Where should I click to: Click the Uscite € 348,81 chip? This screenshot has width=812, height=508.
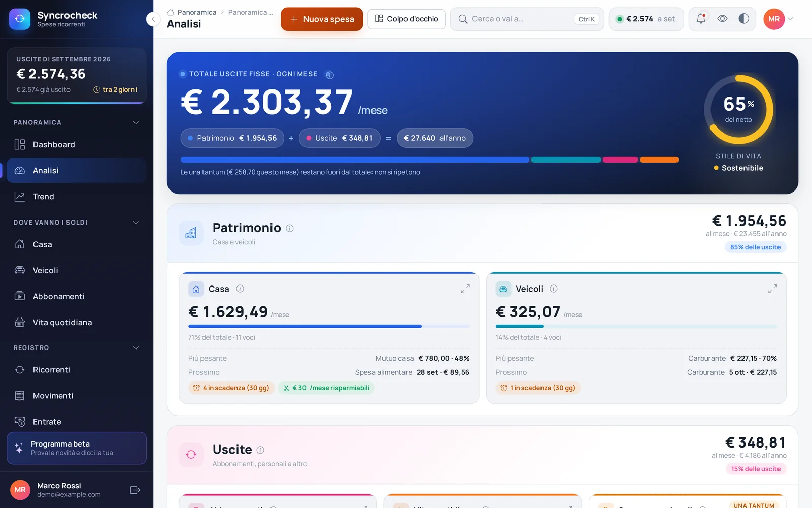click(340, 138)
